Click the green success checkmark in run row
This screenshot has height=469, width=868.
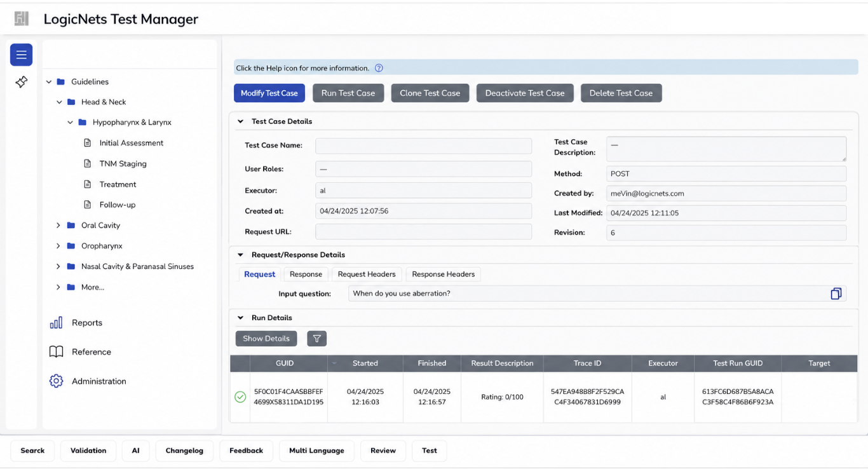[x=240, y=397]
